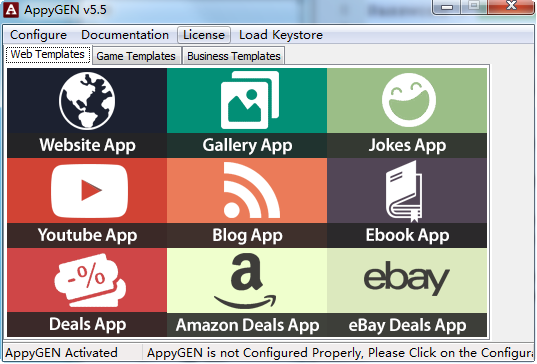Screen dimensions: 537x364
Task: Click the Ebook App label
Action: point(407,235)
